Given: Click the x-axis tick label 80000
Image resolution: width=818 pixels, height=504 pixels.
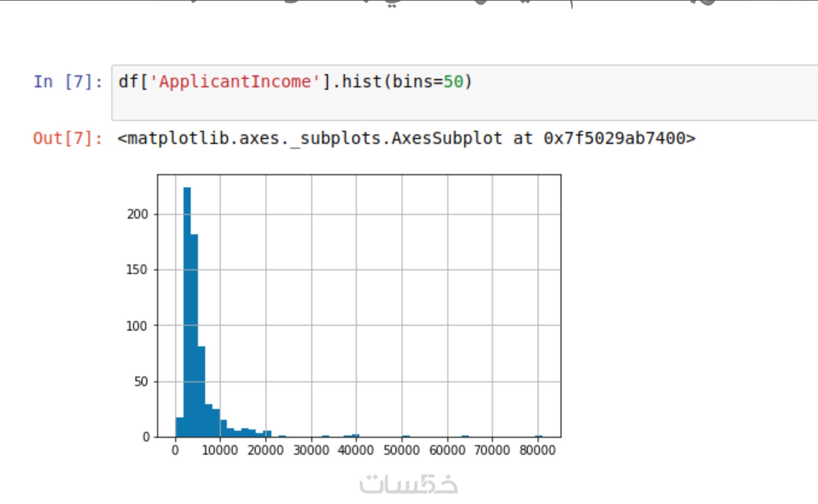Looking at the screenshot, I should coord(537,450).
